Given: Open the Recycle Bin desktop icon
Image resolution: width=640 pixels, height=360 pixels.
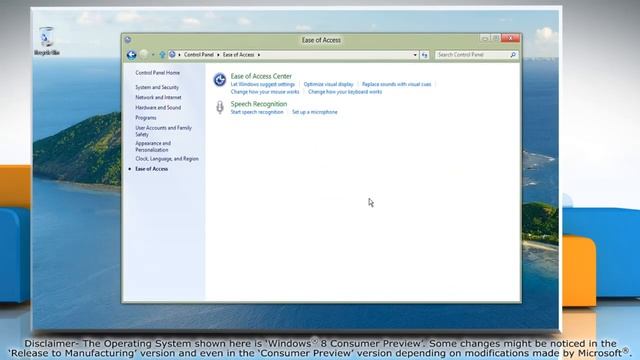Looking at the screenshot, I should click(x=47, y=41).
